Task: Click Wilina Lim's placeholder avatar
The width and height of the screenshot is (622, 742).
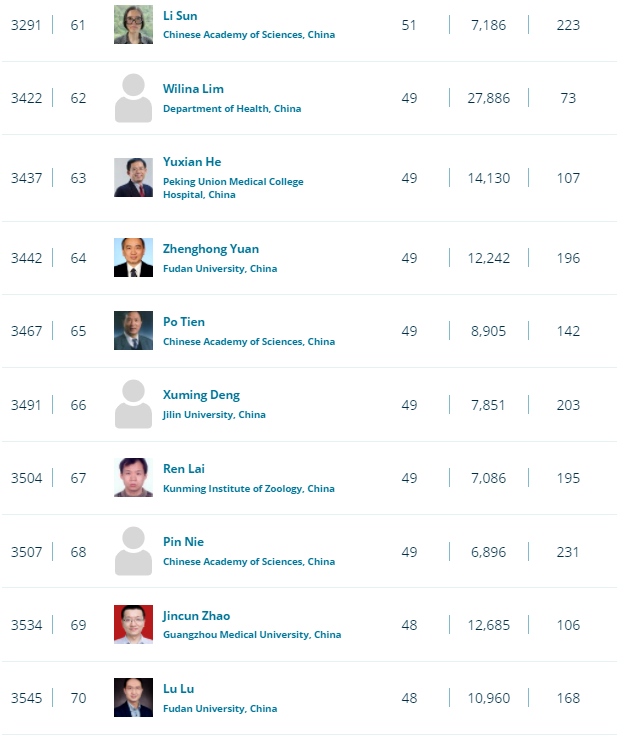Action: [133, 98]
